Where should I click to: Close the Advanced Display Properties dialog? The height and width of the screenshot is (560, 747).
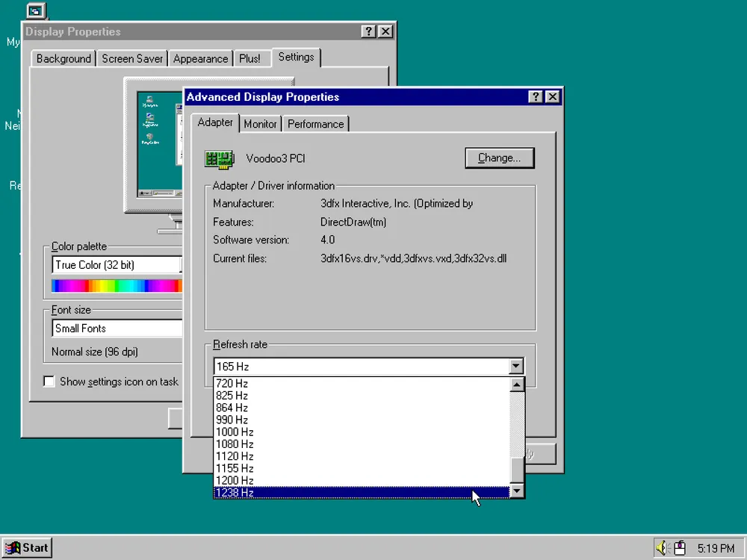(x=552, y=97)
